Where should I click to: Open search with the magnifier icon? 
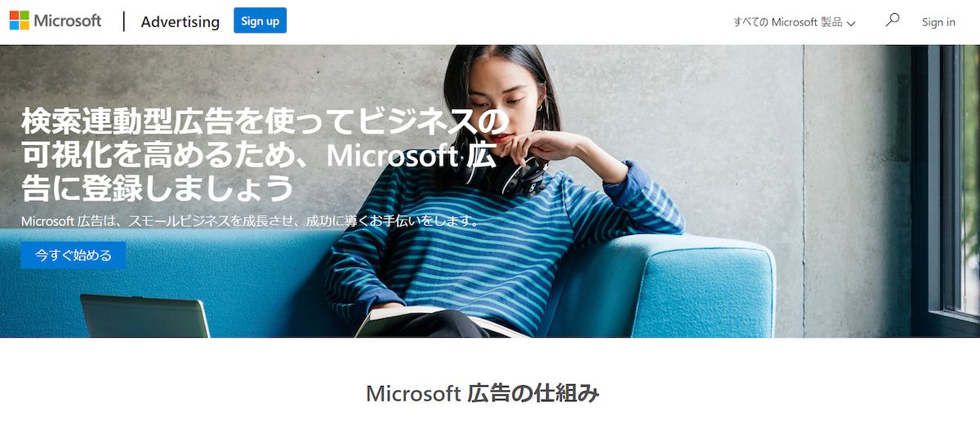tap(893, 20)
